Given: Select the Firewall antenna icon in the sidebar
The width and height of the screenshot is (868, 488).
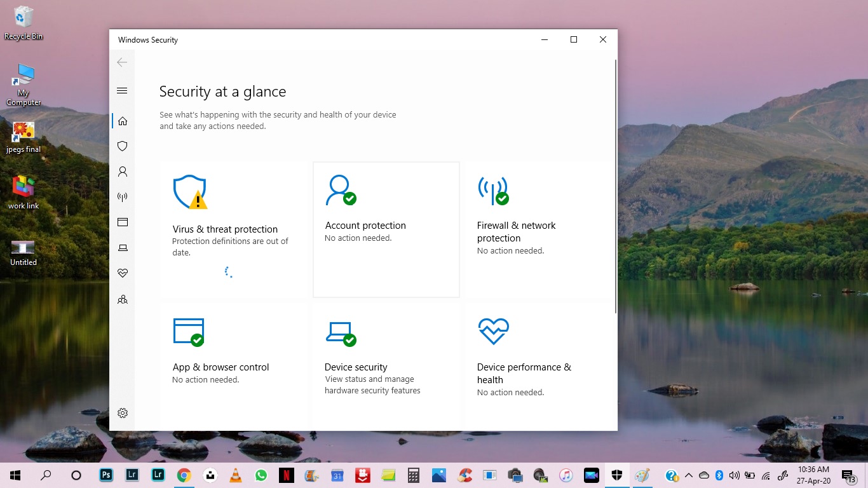Looking at the screenshot, I should pyautogui.click(x=123, y=197).
